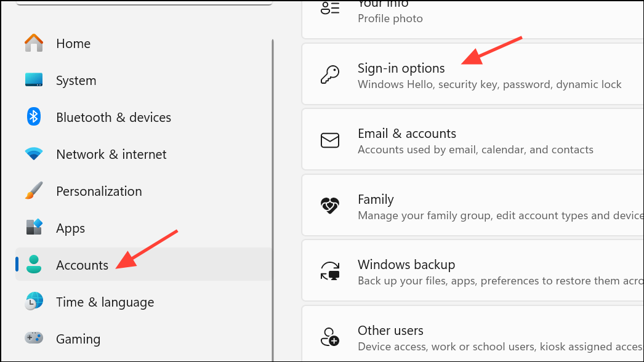The image size is (644, 362).
Task: Switch to the Apps section
Action: pyautogui.click(x=70, y=228)
